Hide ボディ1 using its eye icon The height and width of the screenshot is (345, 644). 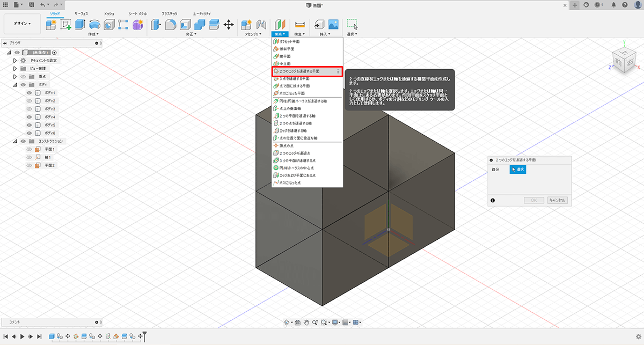(x=30, y=93)
